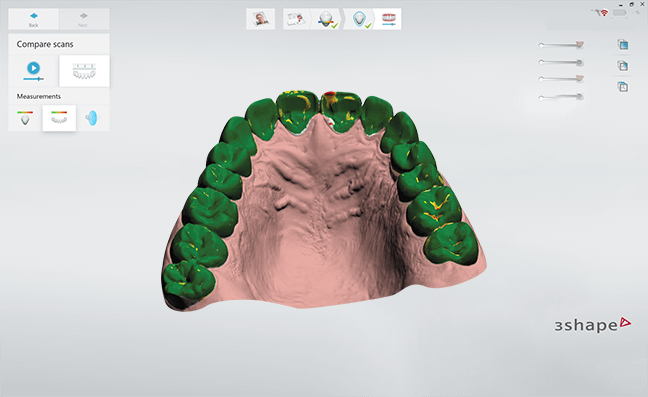Viewport: 648px width, 397px height.
Task: Start the scan comparison playback animation
Action: pos(33,71)
